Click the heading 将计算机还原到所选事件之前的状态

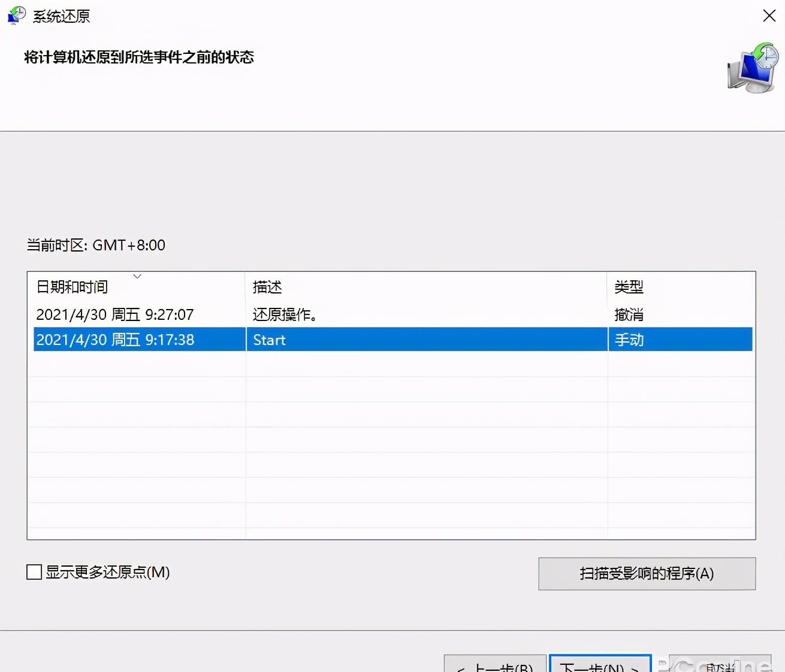pos(139,57)
